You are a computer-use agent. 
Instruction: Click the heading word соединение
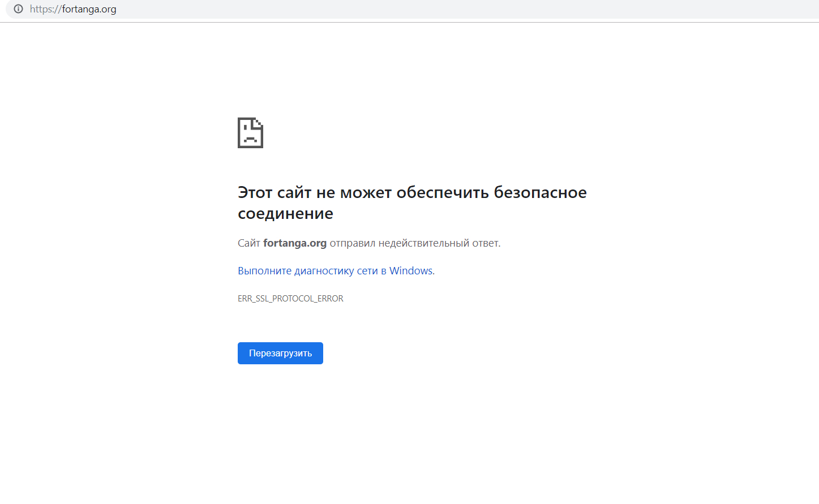(285, 214)
